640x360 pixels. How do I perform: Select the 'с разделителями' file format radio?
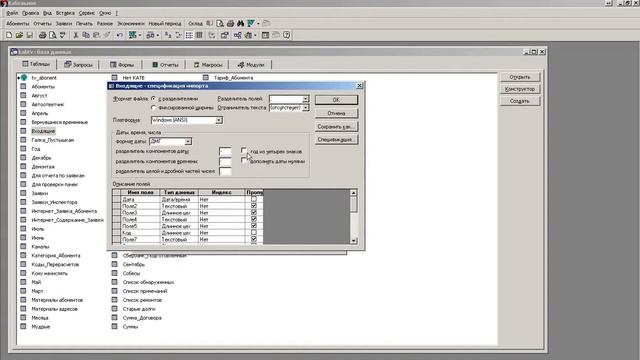click(153, 98)
